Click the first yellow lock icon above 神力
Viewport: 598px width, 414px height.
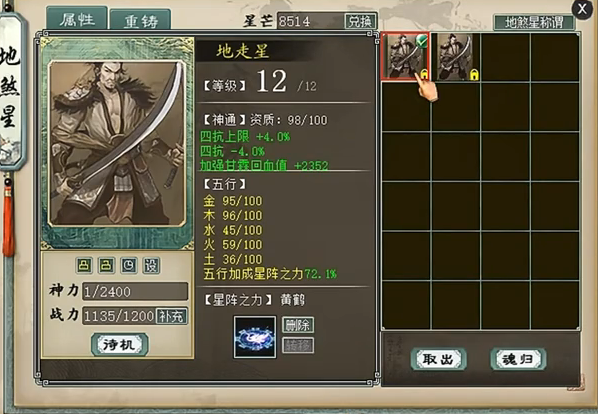pyautogui.click(x=84, y=265)
